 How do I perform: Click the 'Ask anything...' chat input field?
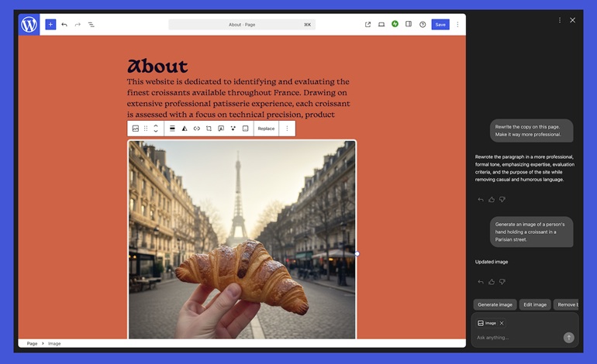pos(516,338)
